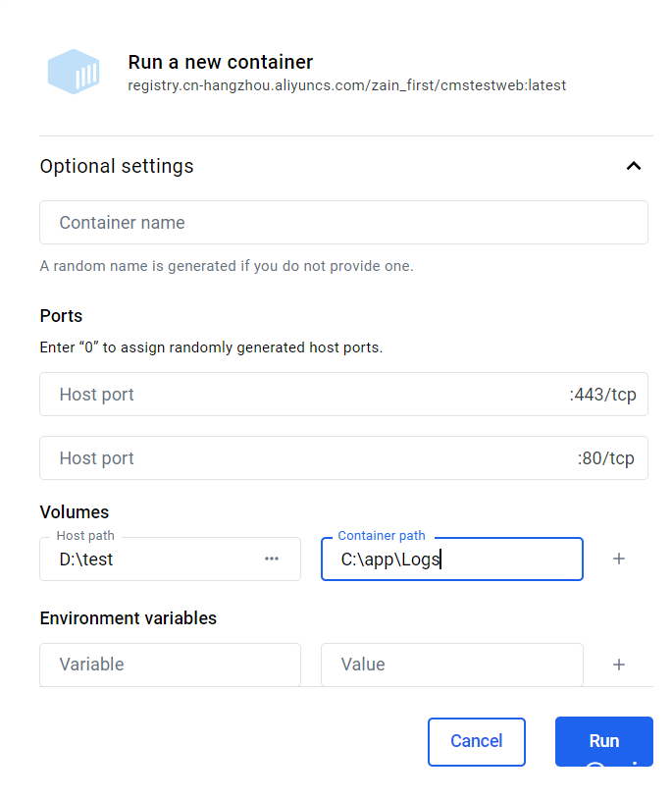
Task: Click the :80/tcp port label
Action: click(x=606, y=458)
